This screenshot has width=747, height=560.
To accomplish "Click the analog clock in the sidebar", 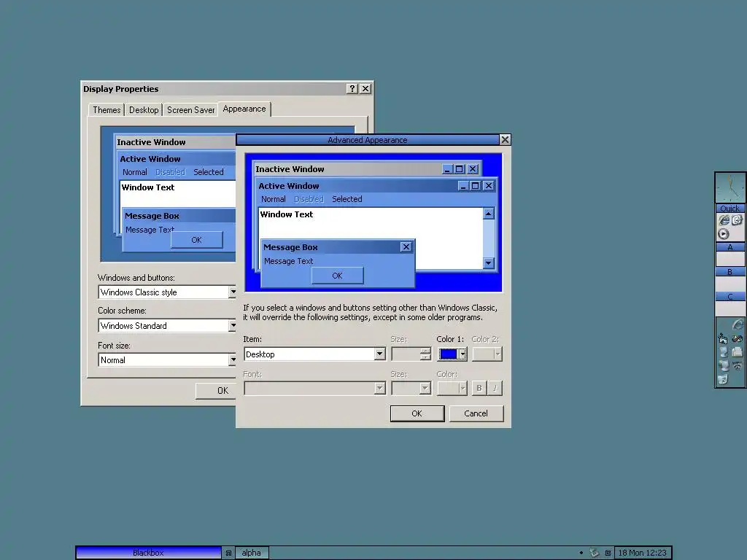I will [730, 187].
